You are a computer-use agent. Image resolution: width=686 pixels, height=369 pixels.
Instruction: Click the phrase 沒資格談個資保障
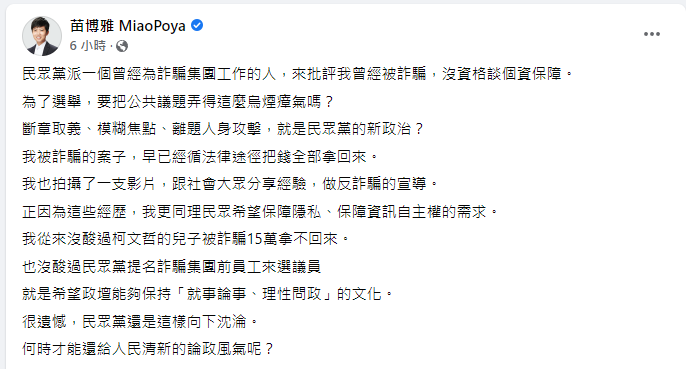click(502, 74)
